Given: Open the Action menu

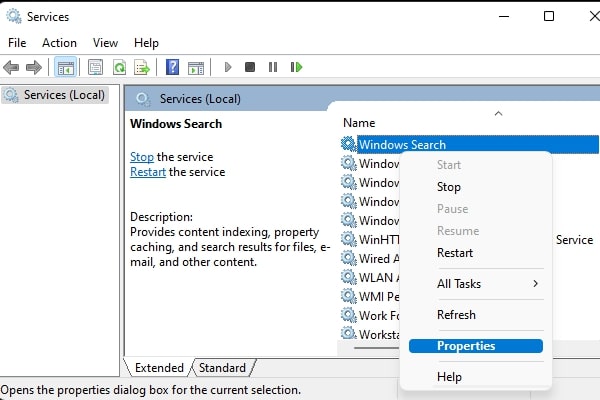Looking at the screenshot, I should coord(59,43).
